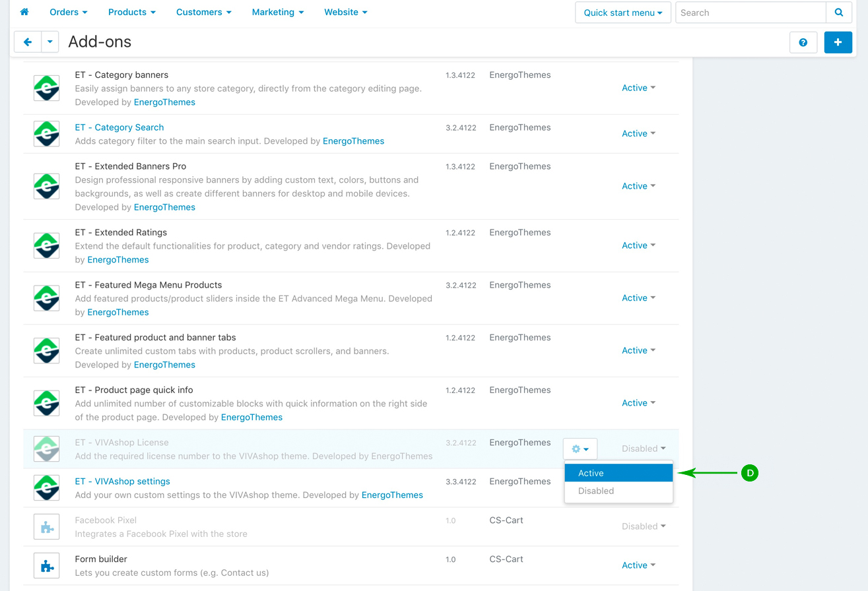Screen dimensions: 868x591
Task: Click the ET - VIVAshop settings logo
Action: (47, 487)
